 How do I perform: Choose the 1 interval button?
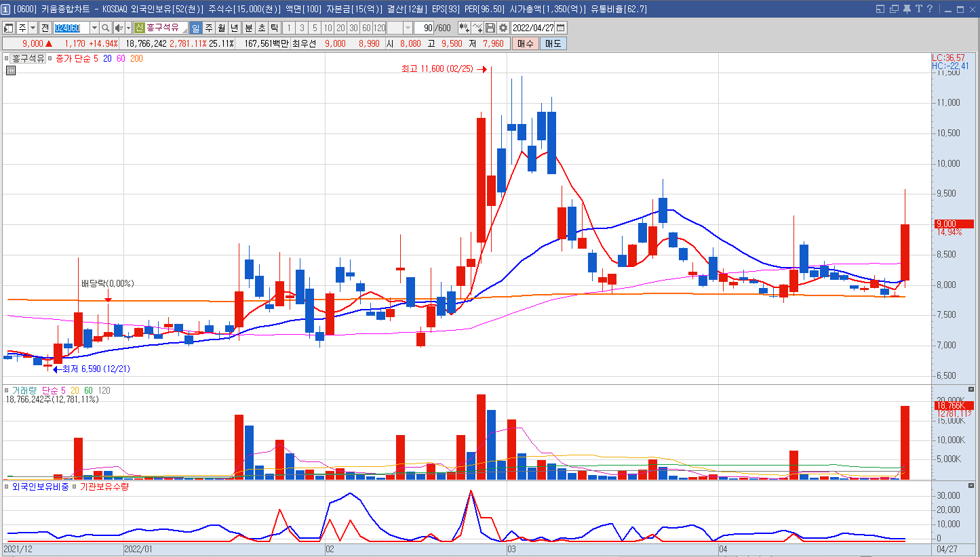coord(288,28)
